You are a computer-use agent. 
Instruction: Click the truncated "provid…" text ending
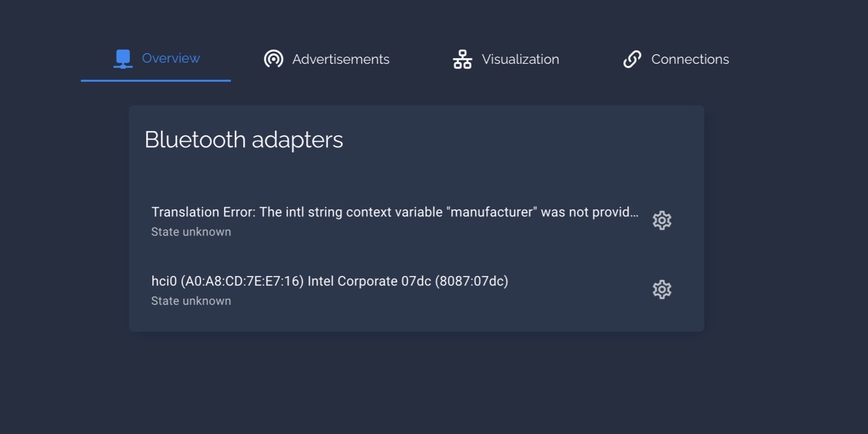(x=618, y=212)
